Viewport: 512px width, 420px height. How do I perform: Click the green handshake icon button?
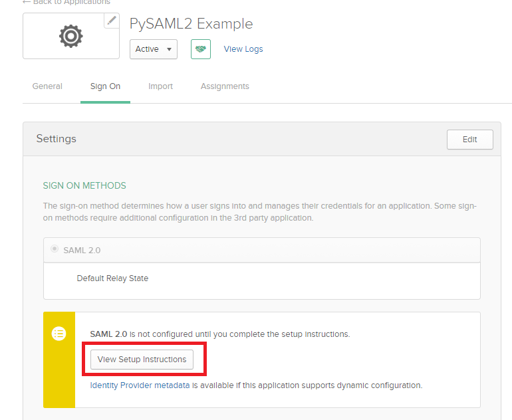pos(201,49)
